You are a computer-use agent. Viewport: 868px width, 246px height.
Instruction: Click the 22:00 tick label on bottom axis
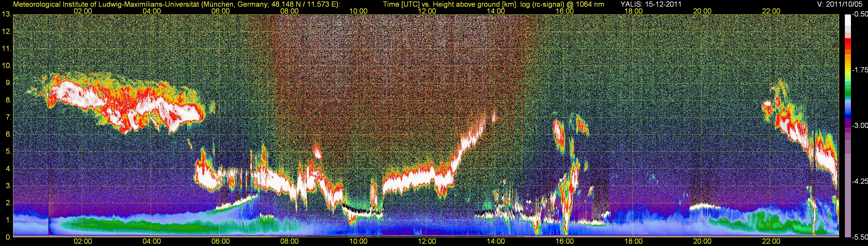click(x=771, y=242)
